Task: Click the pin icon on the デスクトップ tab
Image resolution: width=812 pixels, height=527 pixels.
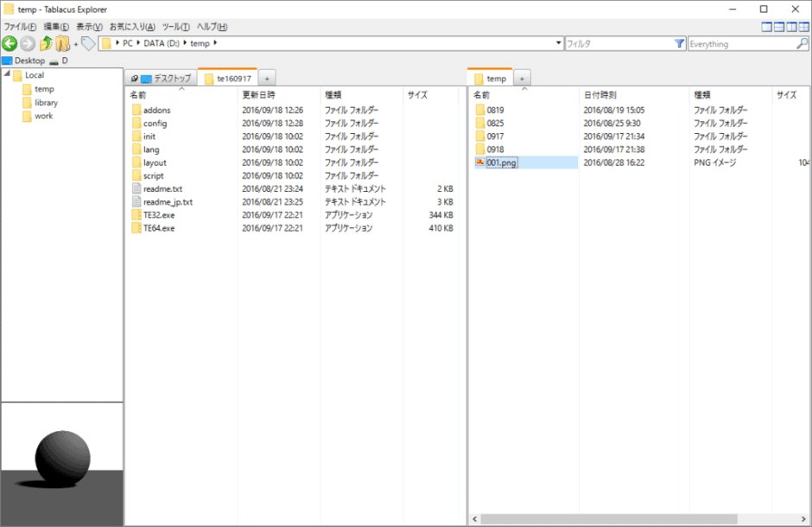Action: (136, 77)
